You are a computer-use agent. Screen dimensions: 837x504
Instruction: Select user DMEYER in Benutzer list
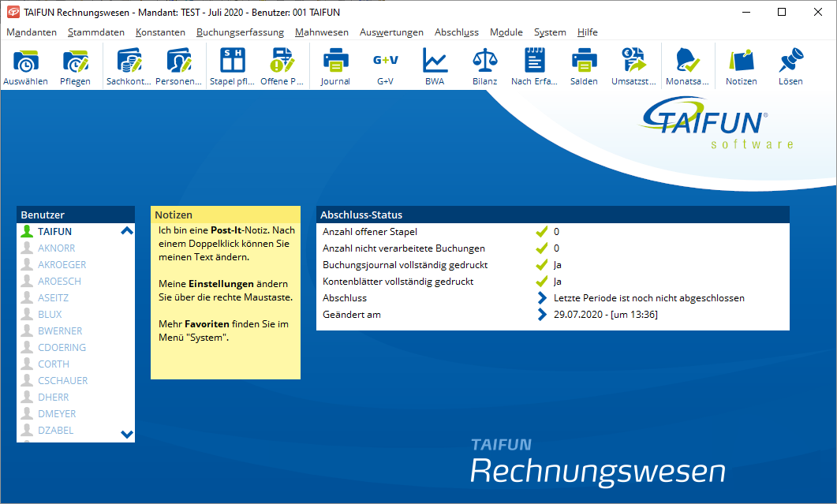point(57,414)
